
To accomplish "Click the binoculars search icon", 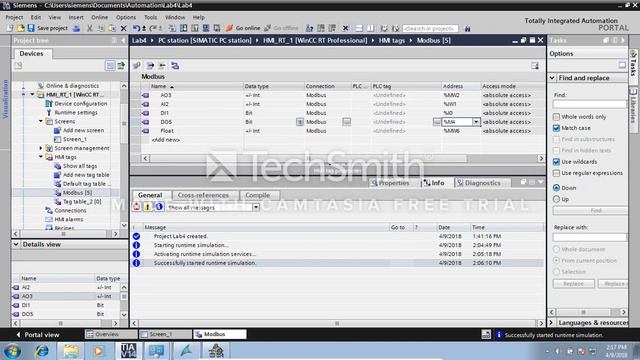I will 467,29.
